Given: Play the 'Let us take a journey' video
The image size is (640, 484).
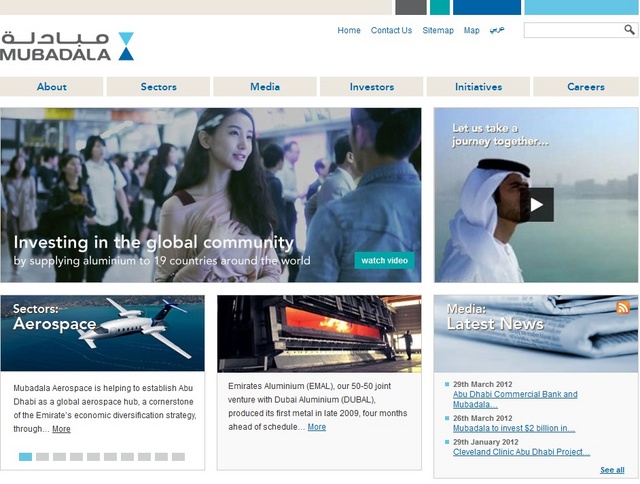Looking at the screenshot, I should (536, 205).
